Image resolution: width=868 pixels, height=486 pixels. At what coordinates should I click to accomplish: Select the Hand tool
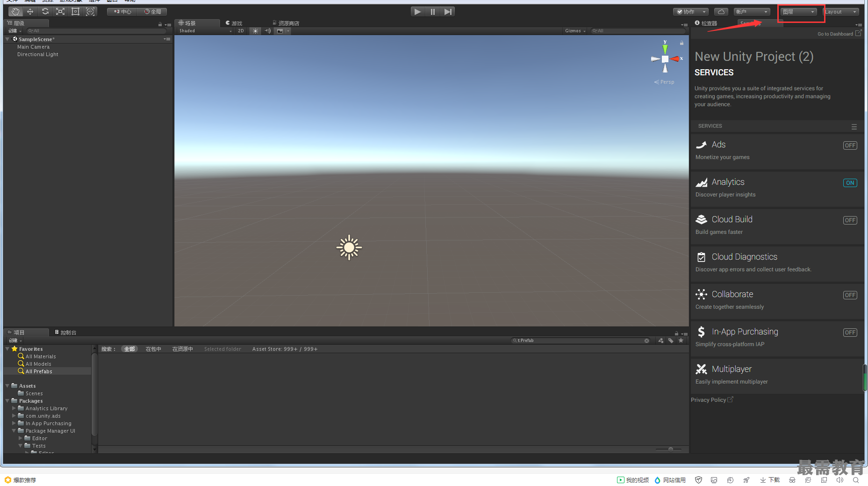tap(15, 12)
